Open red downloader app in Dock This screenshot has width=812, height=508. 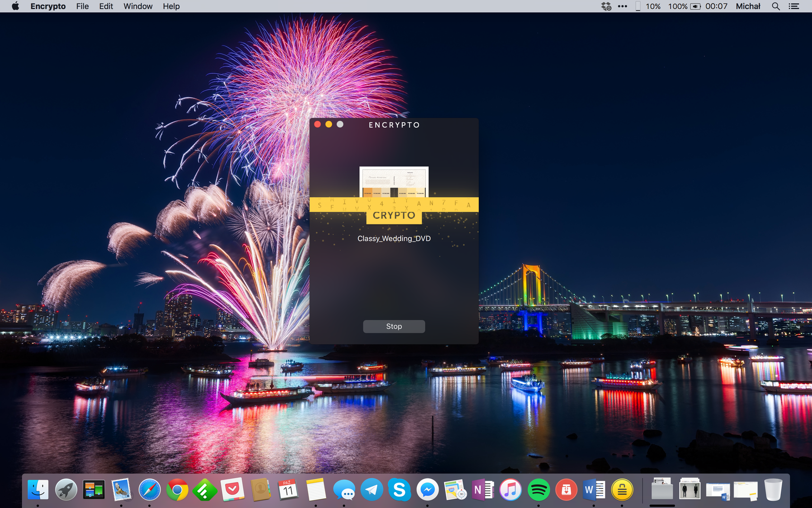[566, 490]
